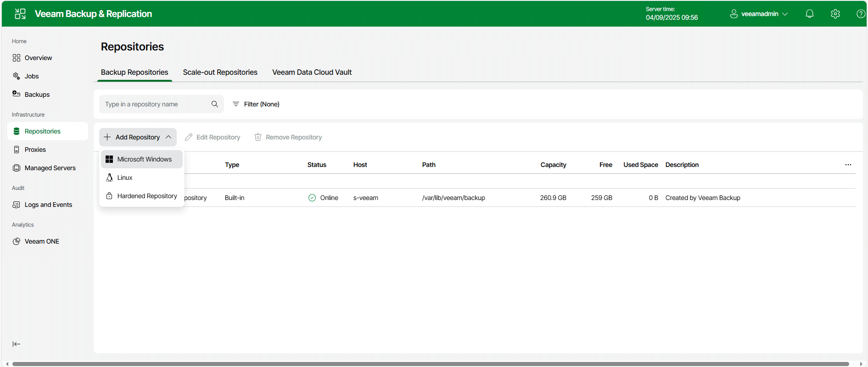Image resolution: width=868 pixels, height=367 pixels.
Task: Click the table column options ellipsis
Action: (x=848, y=165)
